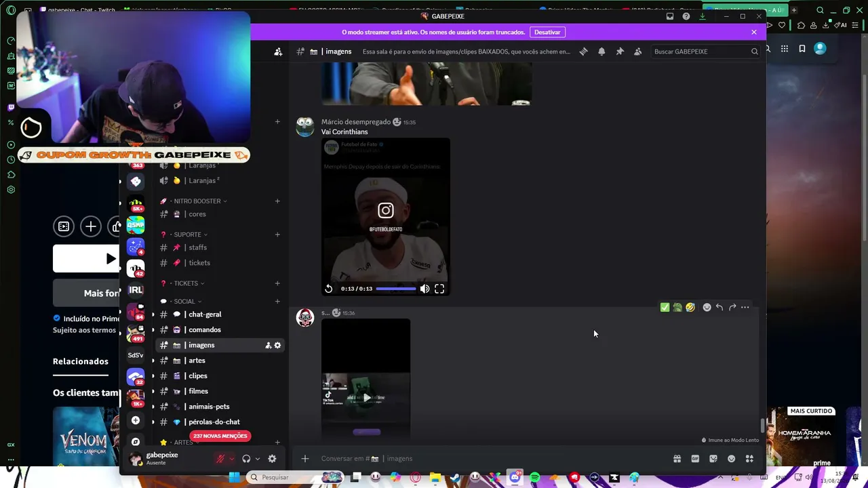This screenshot has height=488, width=868.
Task: Open the Windows Start menu
Action: [234, 477]
